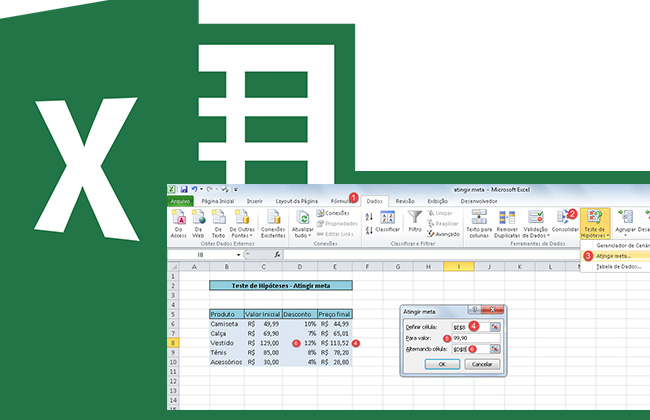Click the fx insert function icon

(x=277, y=255)
